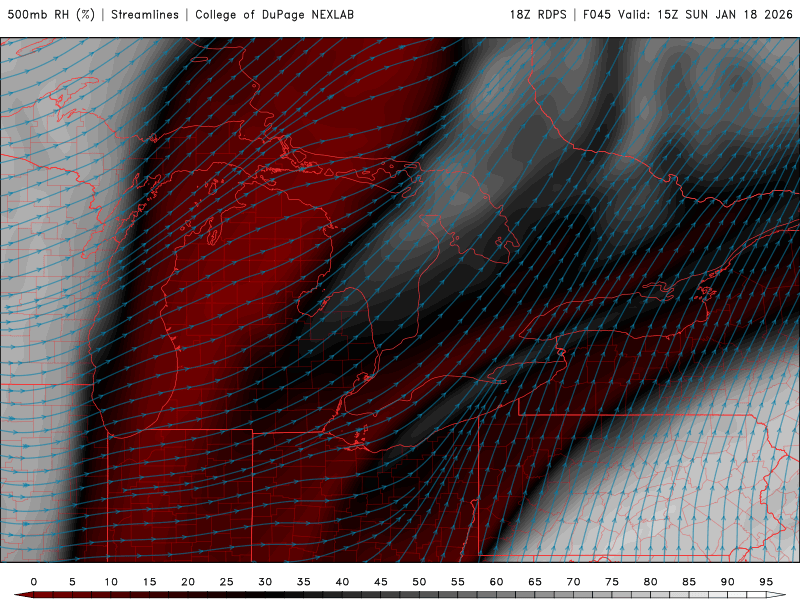The height and width of the screenshot is (600, 800).
Task: Click the 'Valid: 15Z SUN JAN 18 2026' text
Action: point(706,15)
